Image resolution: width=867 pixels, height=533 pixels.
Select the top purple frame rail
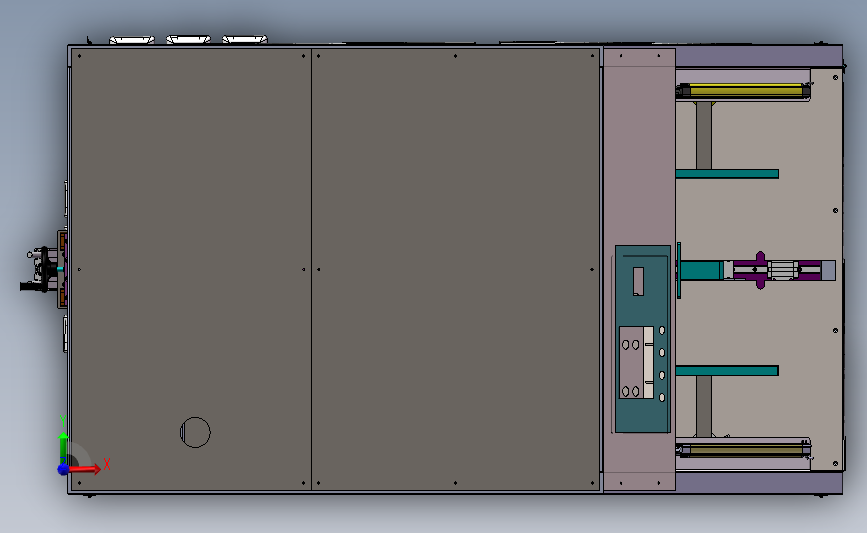pos(759,57)
